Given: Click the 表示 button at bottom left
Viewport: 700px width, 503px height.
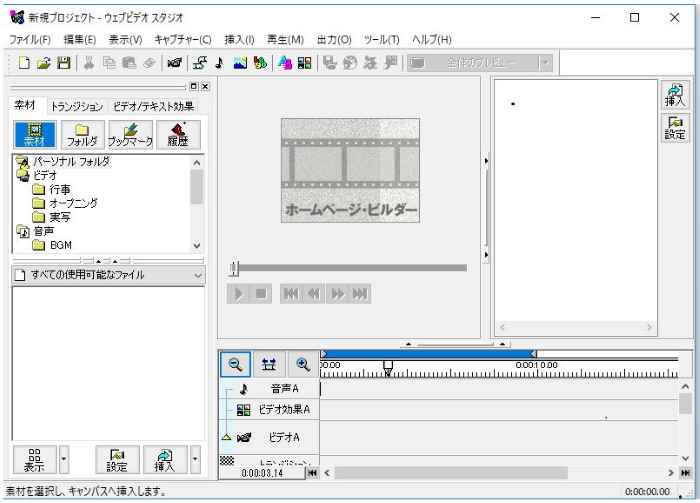Looking at the screenshot, I should click(34, 459).
